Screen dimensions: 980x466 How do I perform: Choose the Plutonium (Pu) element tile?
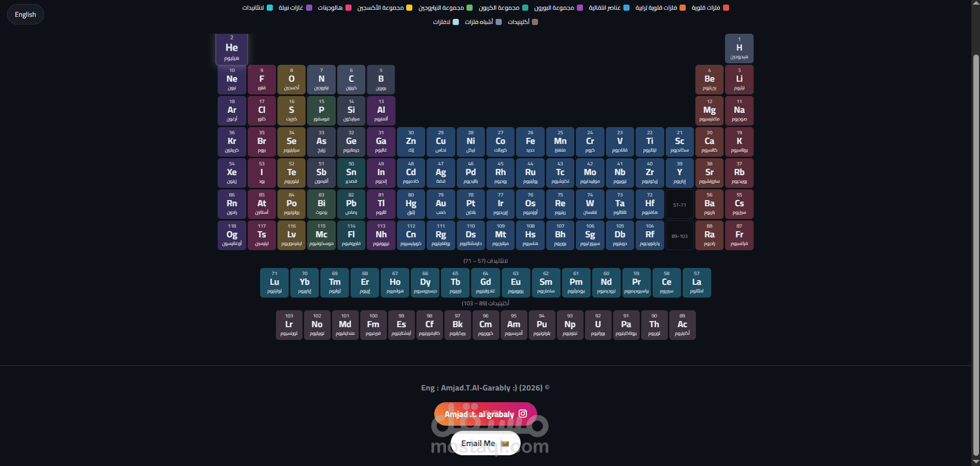542,325
